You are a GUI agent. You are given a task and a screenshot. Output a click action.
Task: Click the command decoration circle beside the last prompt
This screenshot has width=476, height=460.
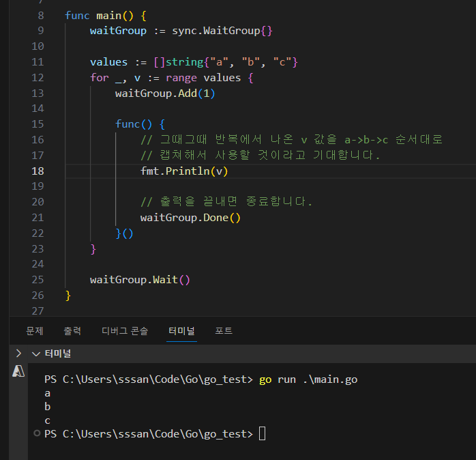coord(36,433)
